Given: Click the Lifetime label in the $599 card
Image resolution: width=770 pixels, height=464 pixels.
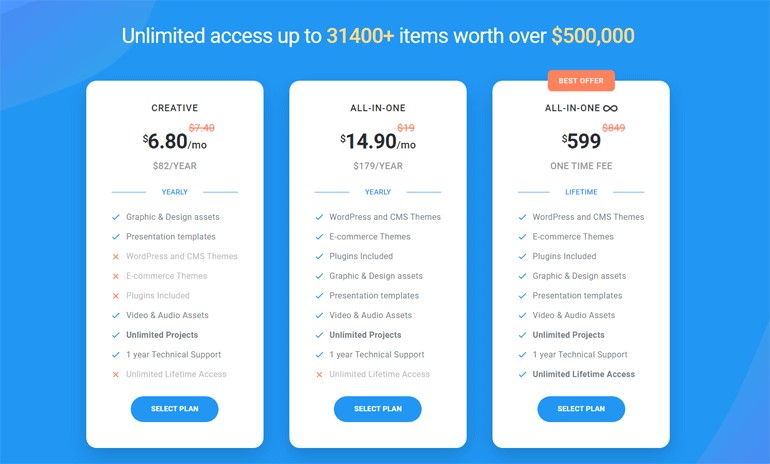Looking at the screenshot, I should 581,192.
